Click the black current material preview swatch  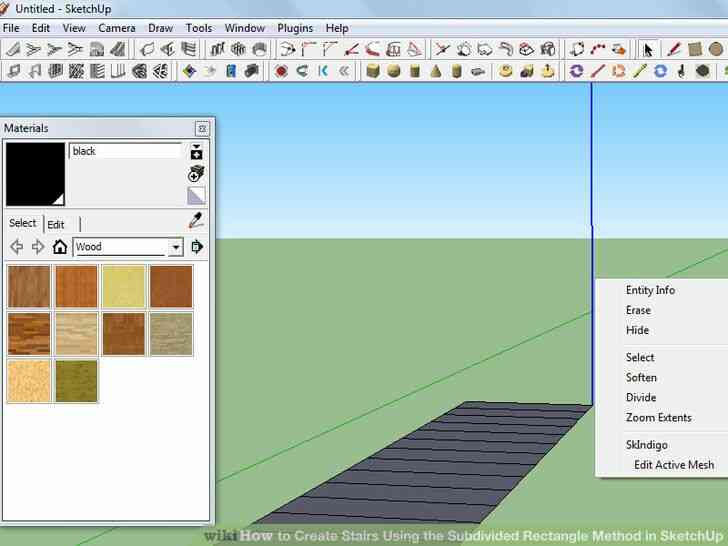pyautogui.click(x=35, y=174)
